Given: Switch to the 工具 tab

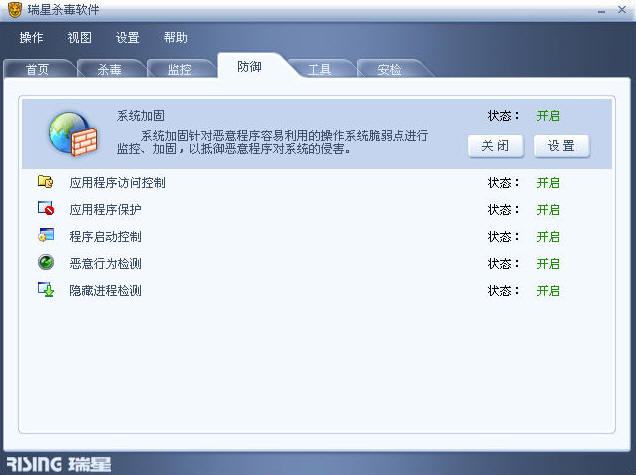Looking at the screenshot, I should point(320,69).
